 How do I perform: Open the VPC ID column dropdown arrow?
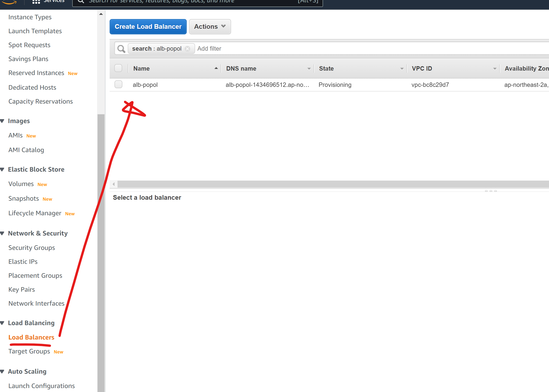click(494, 69)
